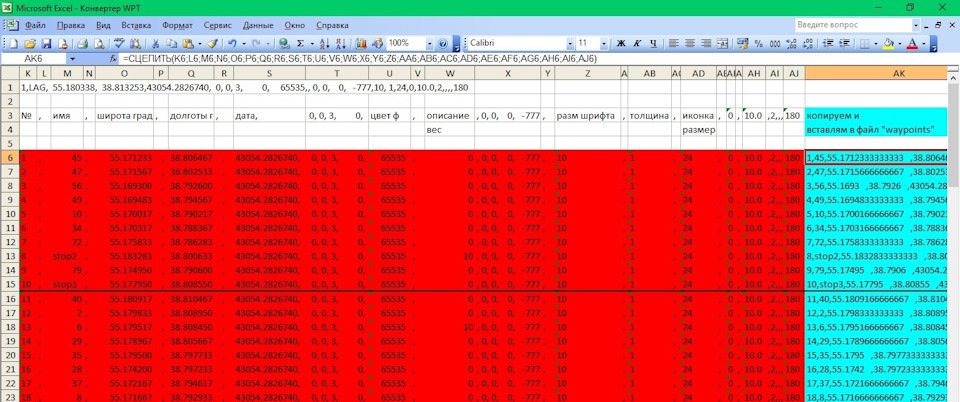Select row header 13

pyautogui.click(x=9, y=256)
